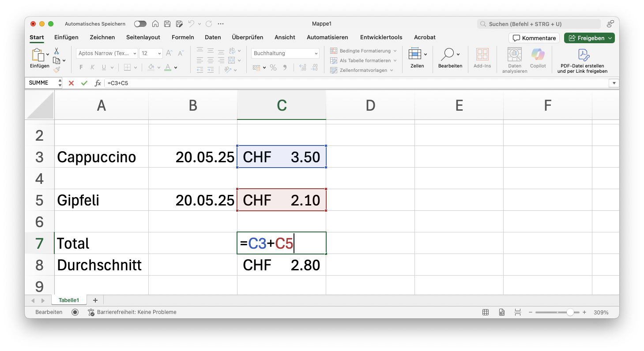Toggle the Automatisches Speichern switch
This screenshot has width=644, height=351.
coord(140,24)
